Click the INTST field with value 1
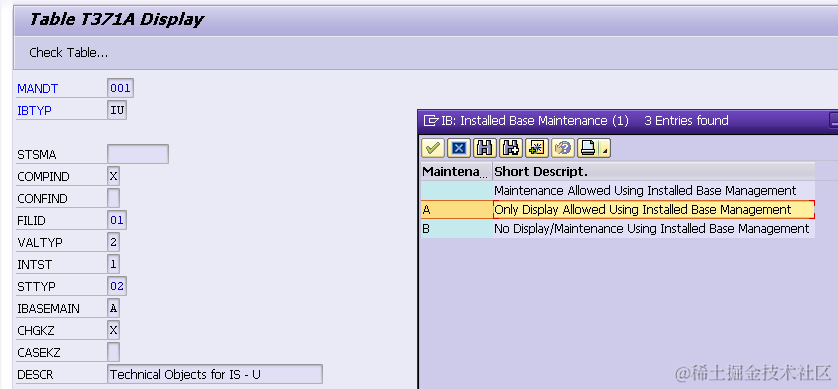This screenshot has height=389, width=838. click(x=113, y=264)
